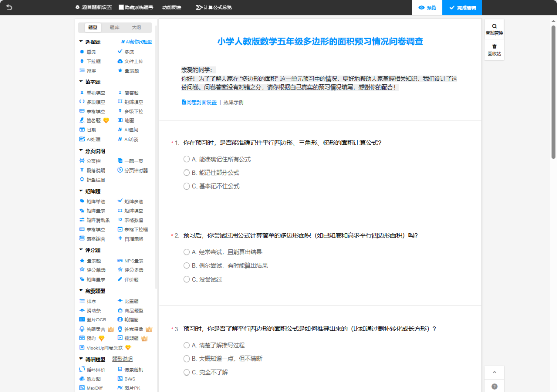Click the 查找替换 icon
This screenshot has height=392, width=557.
[x=494, y=28]
